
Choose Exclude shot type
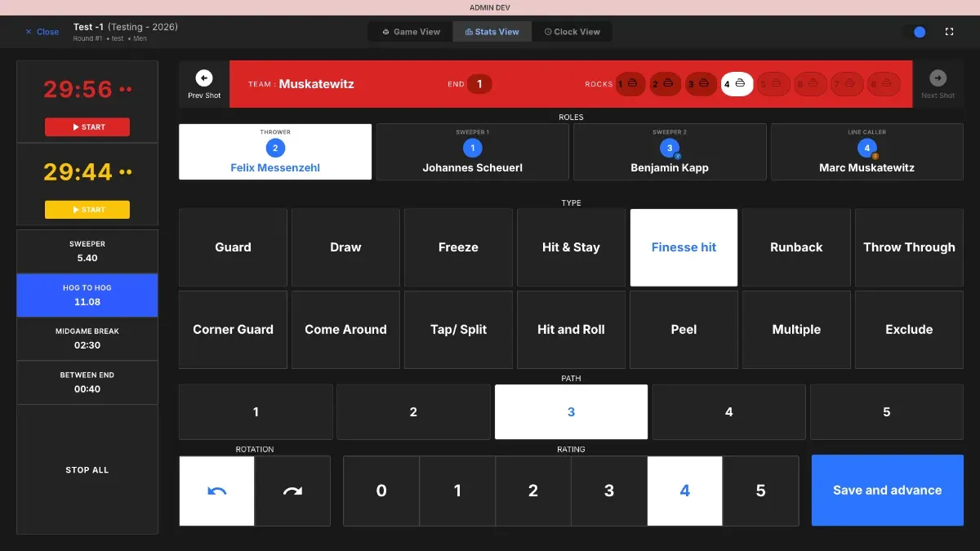909,330
